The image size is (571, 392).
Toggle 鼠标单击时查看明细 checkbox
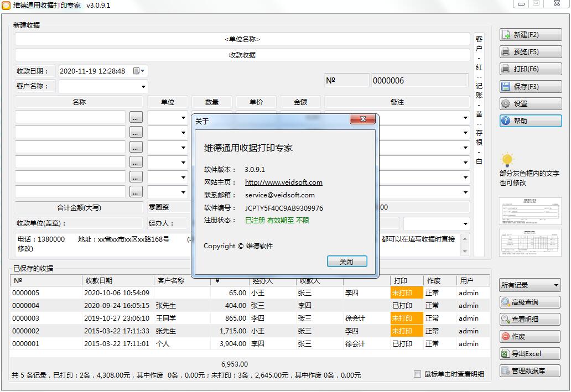417,374
